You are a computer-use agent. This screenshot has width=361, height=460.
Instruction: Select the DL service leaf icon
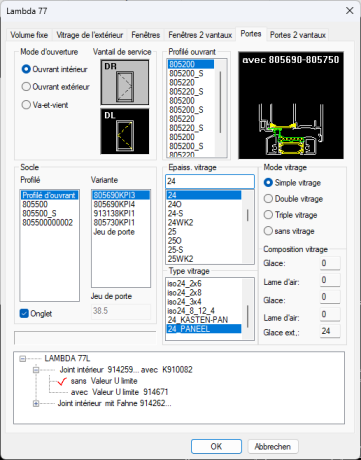(125, 131)
